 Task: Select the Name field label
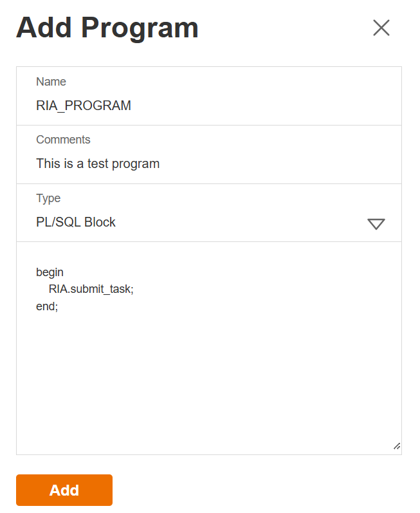coord(51,82)
